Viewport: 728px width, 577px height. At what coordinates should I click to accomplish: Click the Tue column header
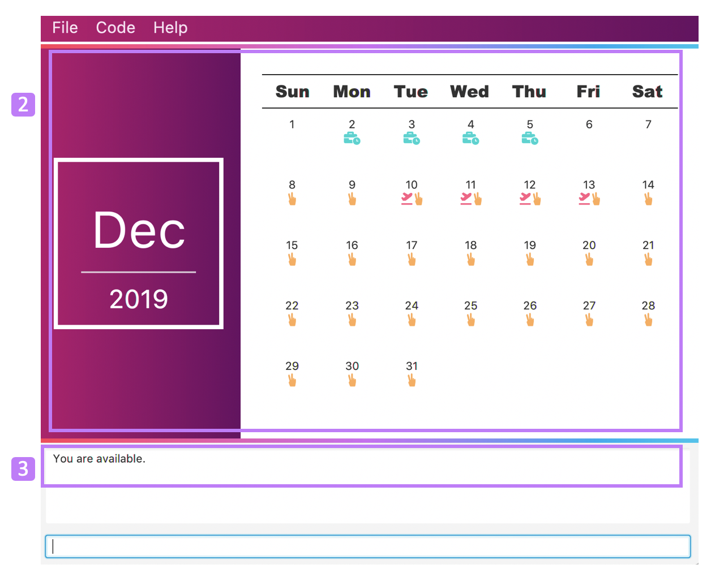pyautogui.click(x=411, y=92)
